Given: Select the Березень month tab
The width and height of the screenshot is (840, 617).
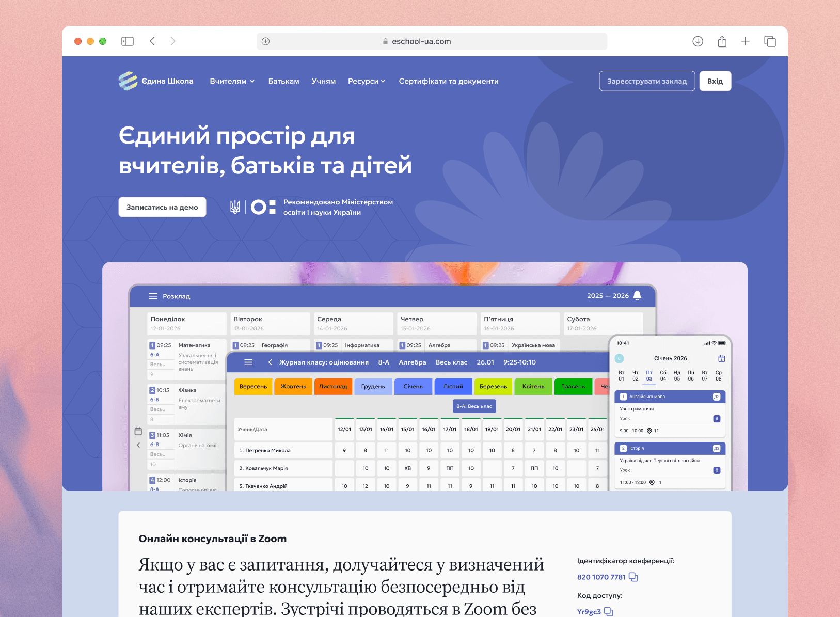Looking at the screenshot, I should click(493, 386).
